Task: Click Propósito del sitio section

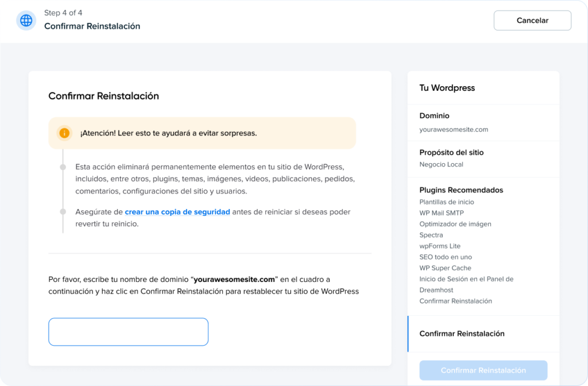Action: pos(451,153)
